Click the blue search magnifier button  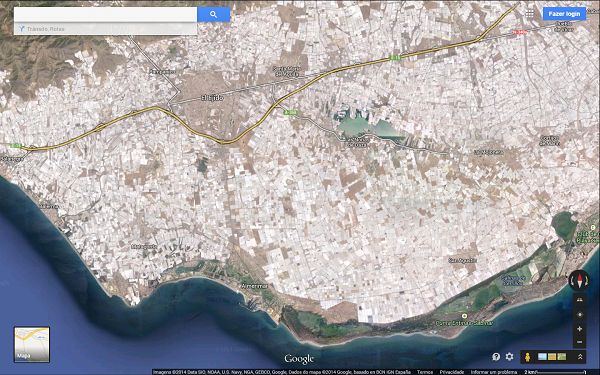click(x=214, y=15)
